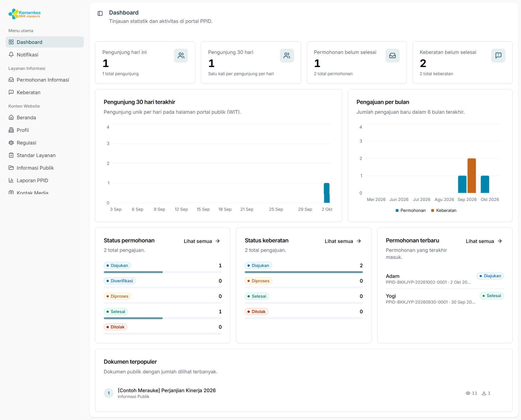Toggle the Permohonan legend swatch
The width and height of the screenshot is (521, 420).
(x=397, y=210)
